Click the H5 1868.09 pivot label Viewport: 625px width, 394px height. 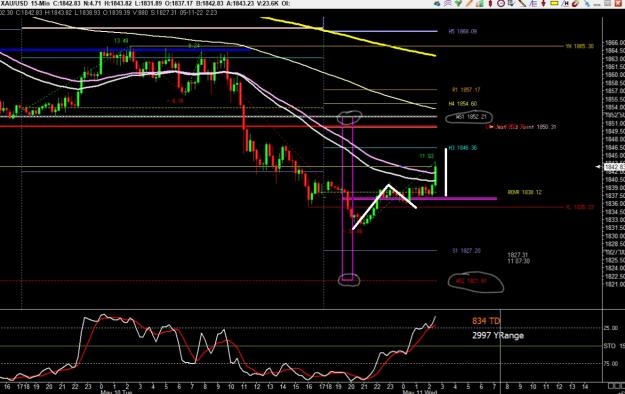[x=463, y=31]
